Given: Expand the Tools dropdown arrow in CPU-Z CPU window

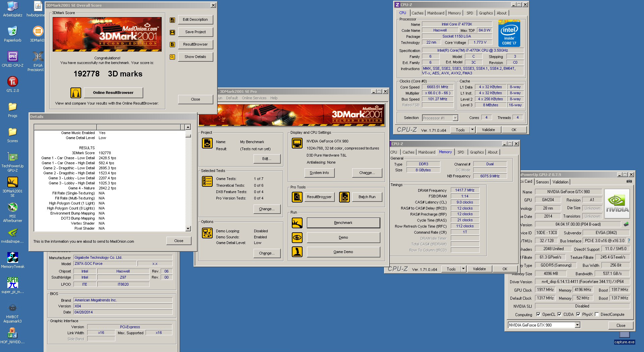Looking at the screenshot, I should [x=472, y=130].
